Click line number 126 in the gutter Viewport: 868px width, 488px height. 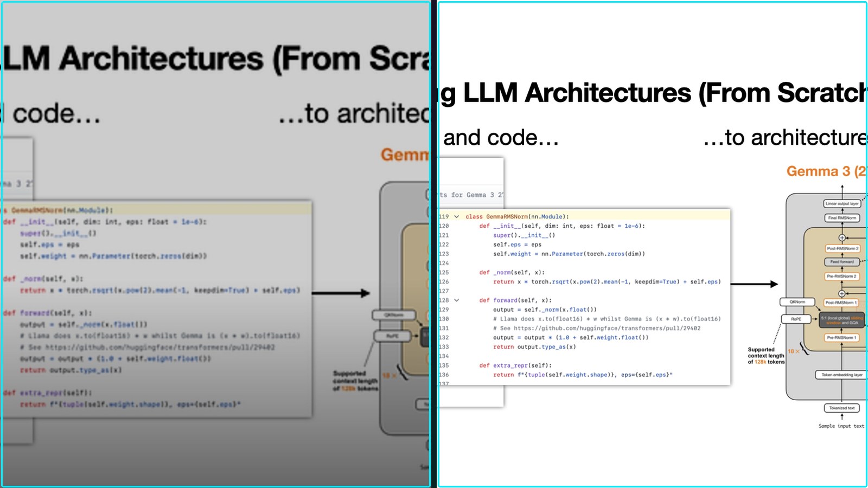(x=444, y=282)
